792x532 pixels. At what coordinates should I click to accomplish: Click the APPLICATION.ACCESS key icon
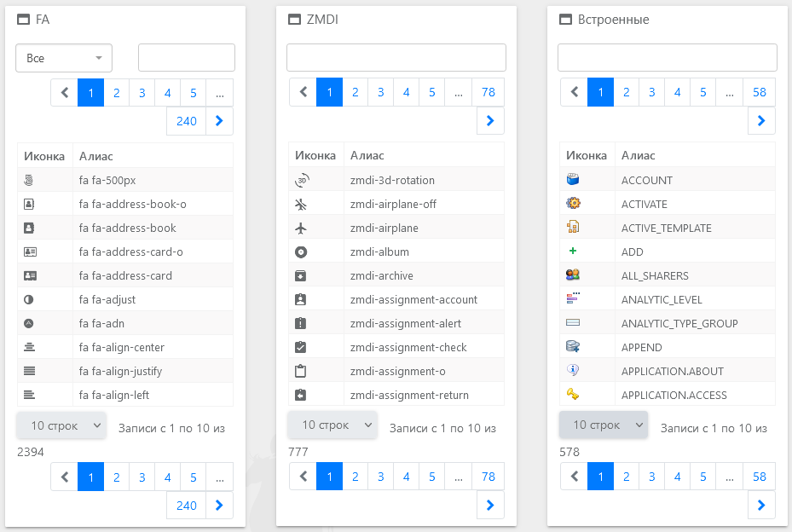coord(573,395)
